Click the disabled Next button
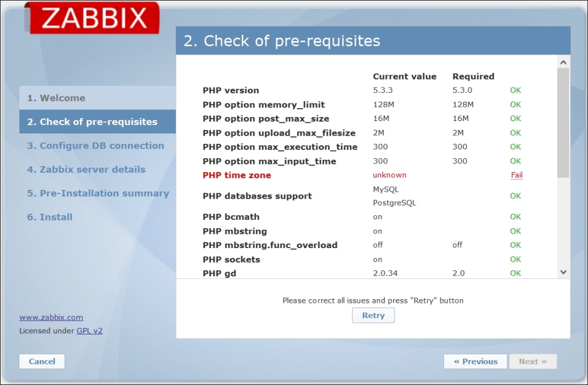The width and height of the screenshot is (588, 385). pos(533,361)
